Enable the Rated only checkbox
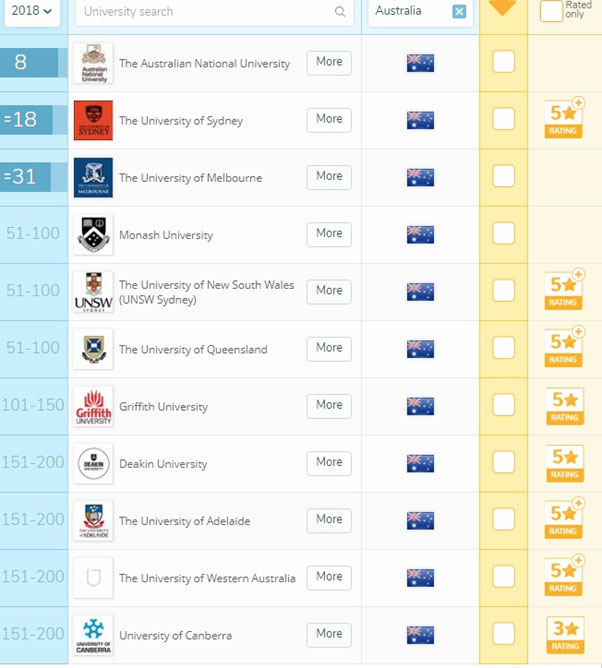 (x=551, y=11)
